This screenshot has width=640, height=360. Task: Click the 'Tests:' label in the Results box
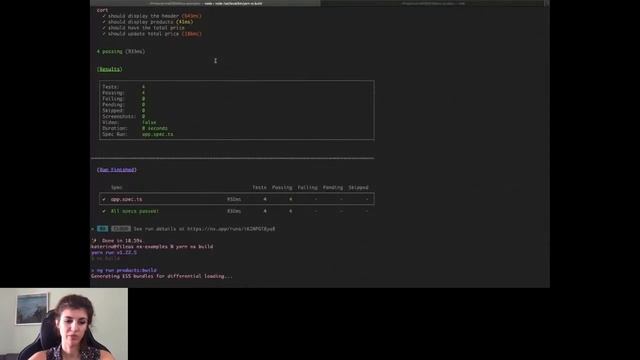point(111,87)
